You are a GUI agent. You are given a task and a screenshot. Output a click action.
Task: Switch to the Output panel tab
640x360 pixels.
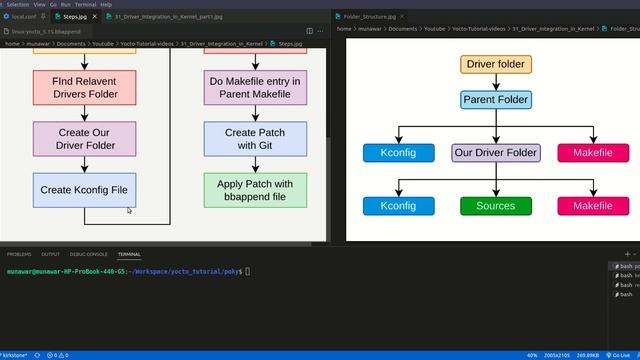[x=51, y=254]
